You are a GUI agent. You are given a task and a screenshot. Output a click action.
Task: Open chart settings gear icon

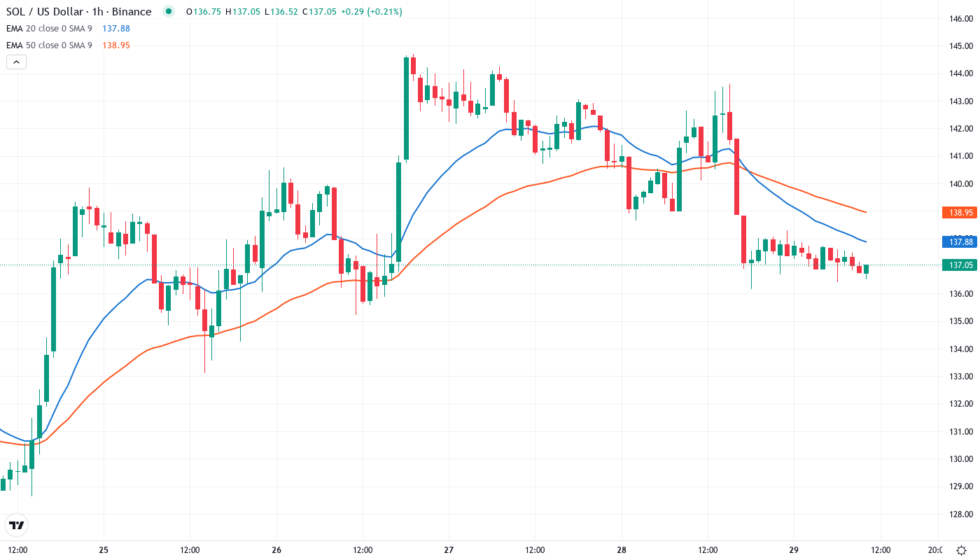pos(962,549)
